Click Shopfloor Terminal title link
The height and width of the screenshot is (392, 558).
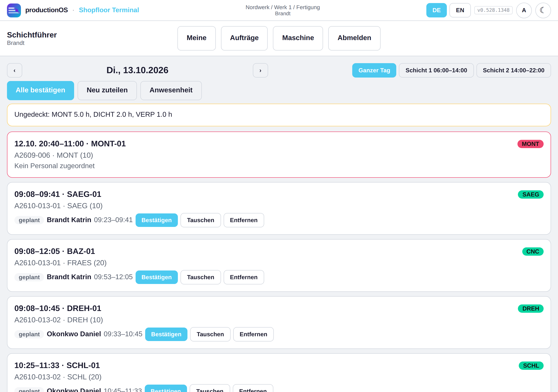tap(109, 10)
